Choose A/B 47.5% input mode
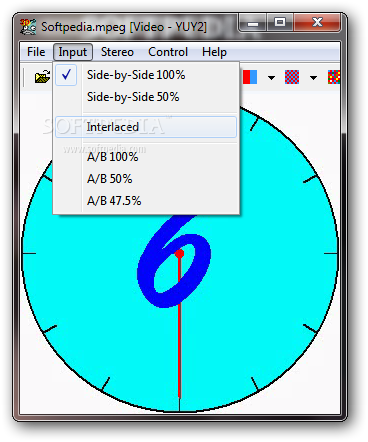Screen dimensions: 368x442 tap(146, 201)
